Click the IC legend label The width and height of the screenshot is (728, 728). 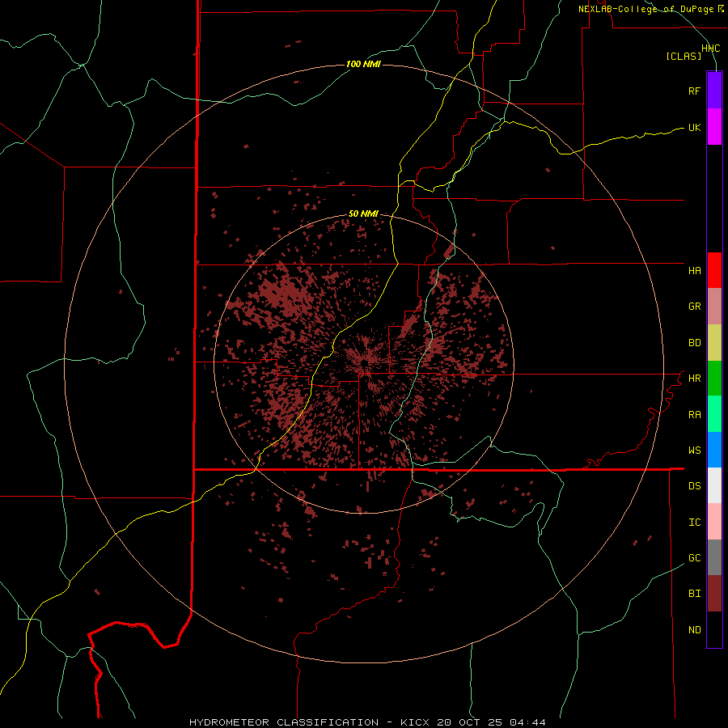tap(694, 523)
